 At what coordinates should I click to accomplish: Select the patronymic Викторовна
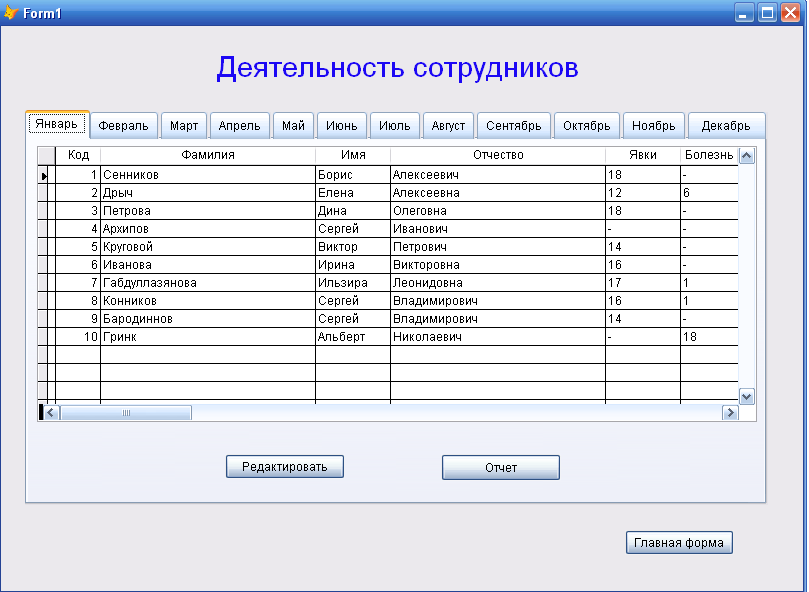[x=498, y=265]
